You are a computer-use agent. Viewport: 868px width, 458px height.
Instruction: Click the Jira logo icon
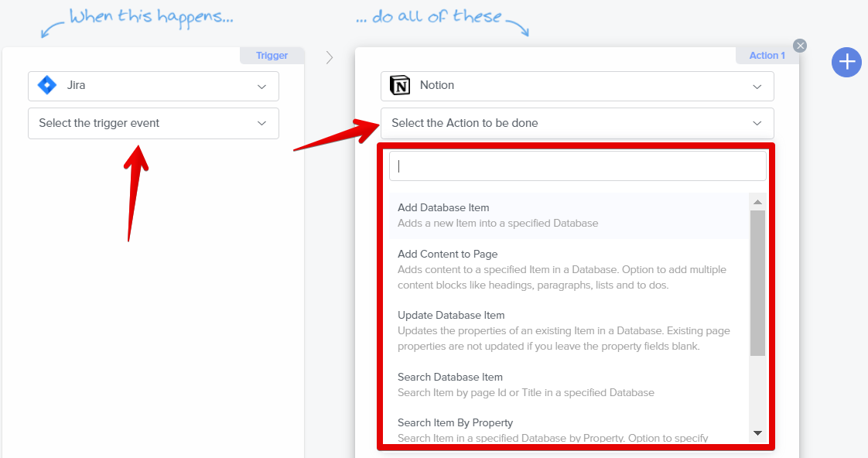click(x=46, y=86)
